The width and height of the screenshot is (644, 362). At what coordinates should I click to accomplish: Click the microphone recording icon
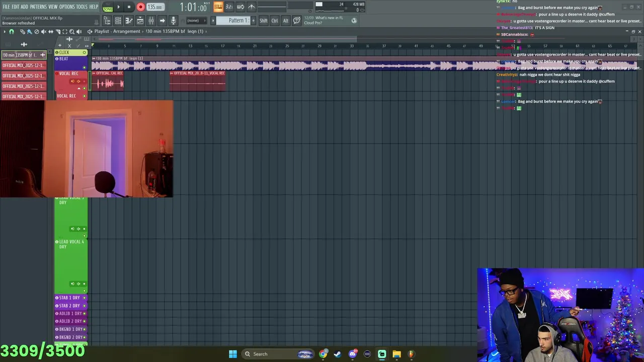(x=173, y=21)
